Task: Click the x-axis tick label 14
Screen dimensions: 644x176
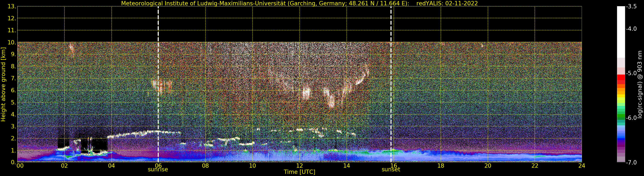Action: click(347, 166)
